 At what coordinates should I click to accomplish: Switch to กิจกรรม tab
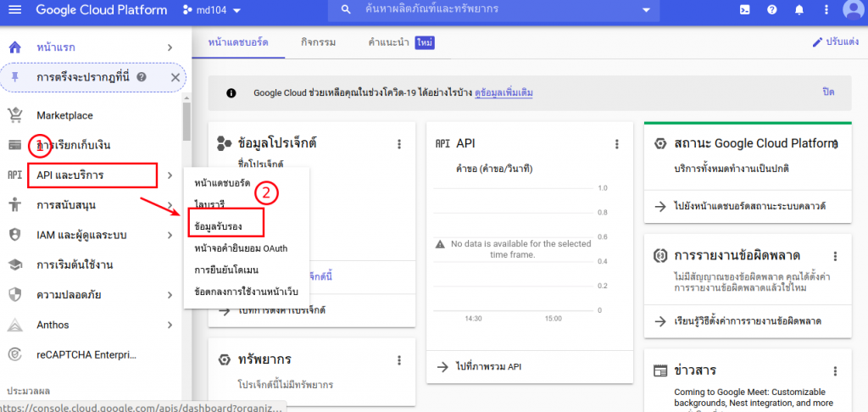pyautogui.click(x=319, y=42)
